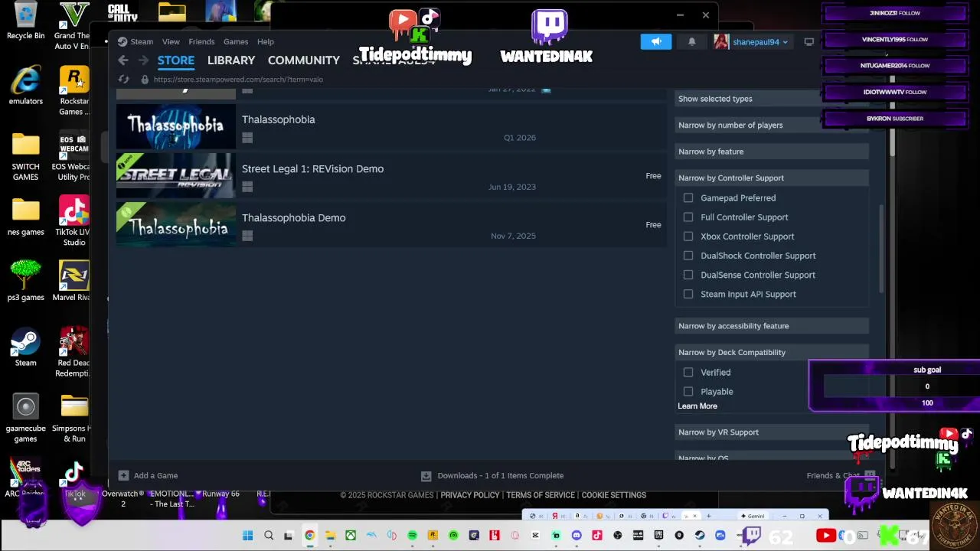
Task: Check Full Controller Support filter
Action: [688, 217]
